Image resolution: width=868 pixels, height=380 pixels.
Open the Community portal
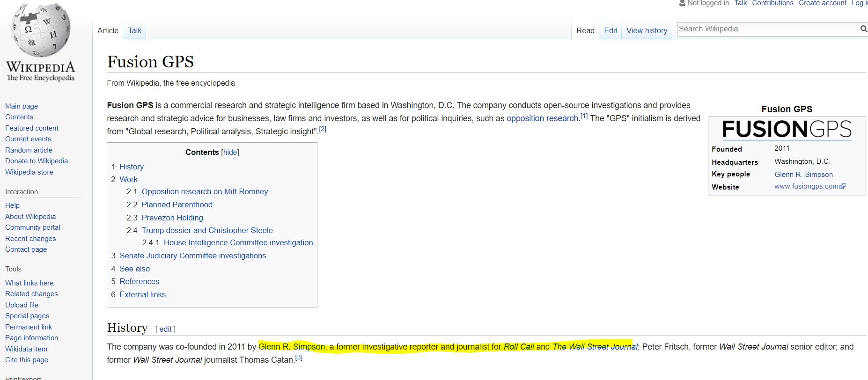(33, 227)
